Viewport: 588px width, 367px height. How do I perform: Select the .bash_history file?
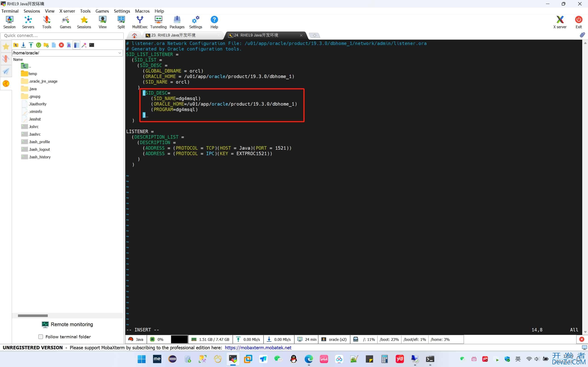coord(36,157)
